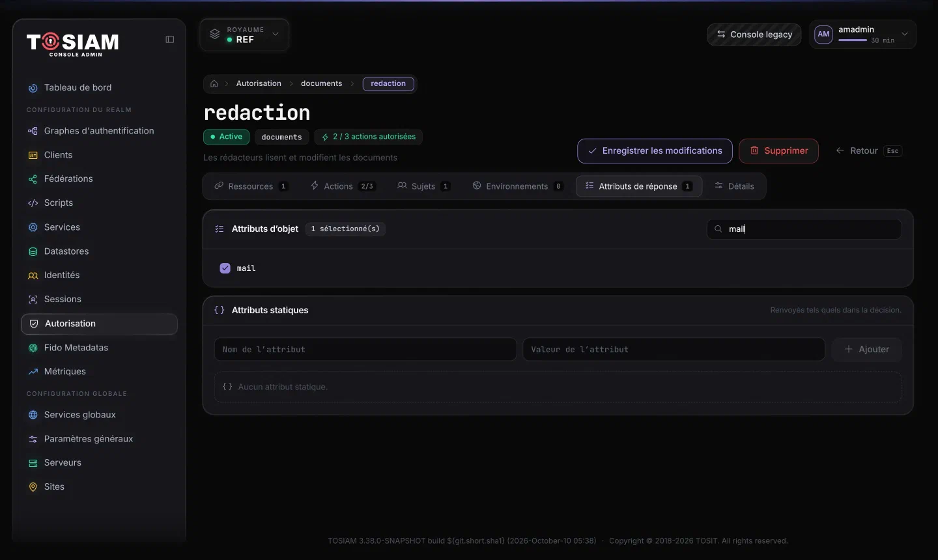The width and height of the screenshot is (938, 560).
Task: Click the Scripts code icon
Action: click(33, 203)
